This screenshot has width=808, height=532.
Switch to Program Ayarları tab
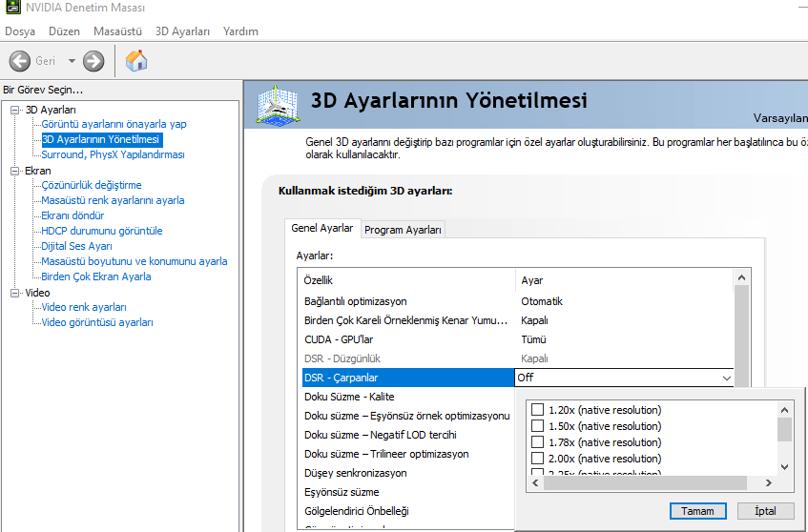coord(403,230)
